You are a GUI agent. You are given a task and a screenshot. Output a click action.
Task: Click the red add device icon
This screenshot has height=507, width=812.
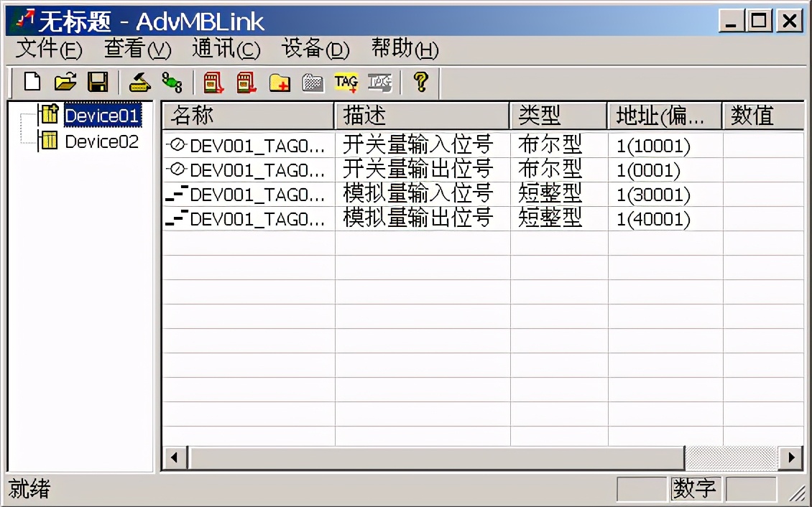tap(213, 83)
